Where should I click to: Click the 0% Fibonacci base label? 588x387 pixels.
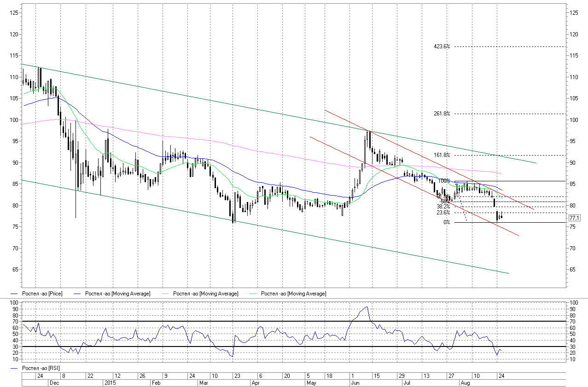click(x=447, y=223)
